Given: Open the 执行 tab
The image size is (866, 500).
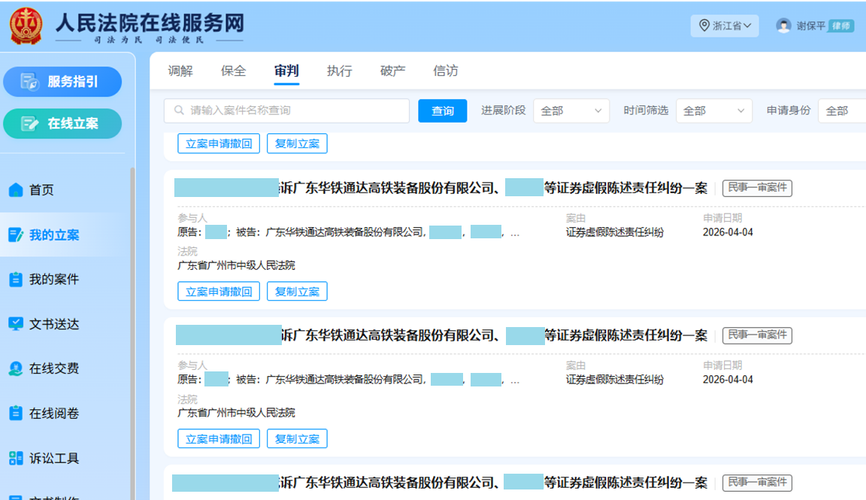Looking at the screenshot, I should [x=340, y=71].
